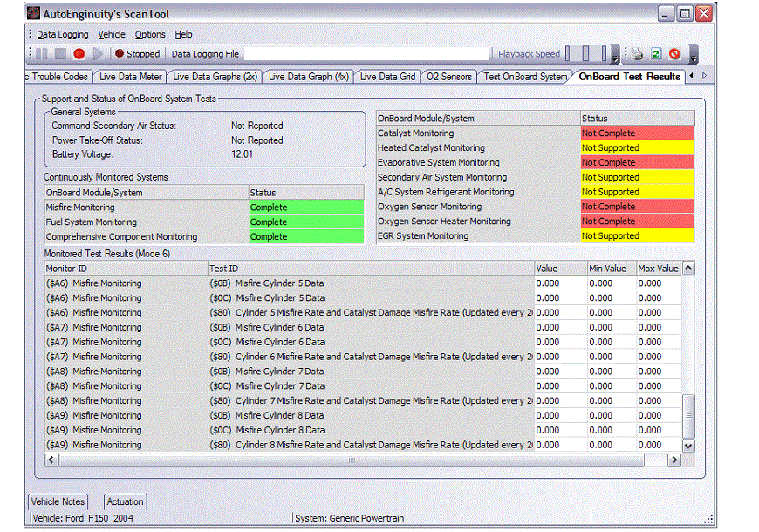
Task: Click the Vehicle Notes button
Action: pos(58,502)
